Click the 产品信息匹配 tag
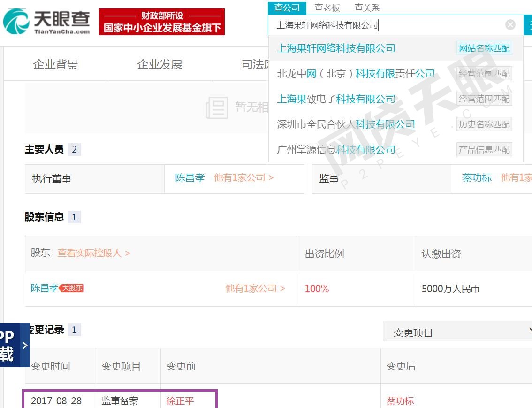Viewport: 532px width, 408px height. (484, 150)
